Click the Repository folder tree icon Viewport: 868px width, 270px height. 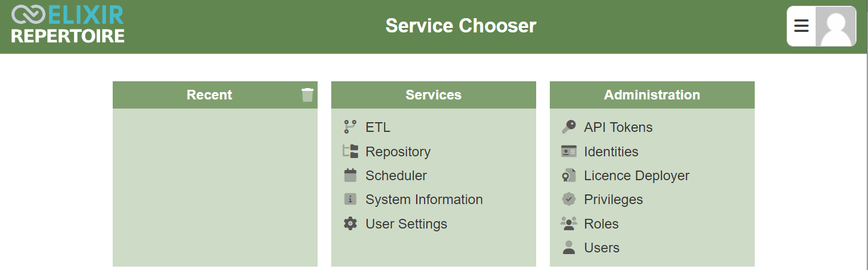(351, 152)
